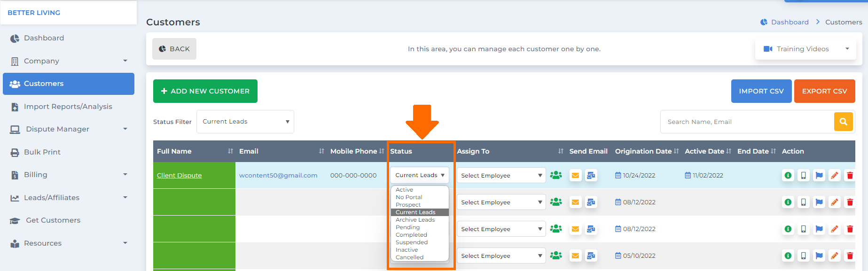This screenshot has width=868, height=271.
Task: Open the Status Filter Current Leads dropdown
Action: [245, 122]
